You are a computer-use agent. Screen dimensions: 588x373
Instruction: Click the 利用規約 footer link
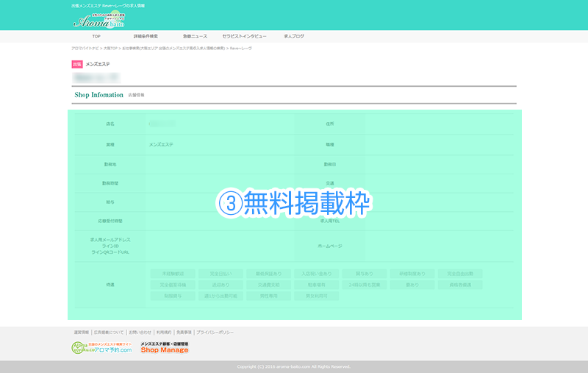[x=165, y=333]
